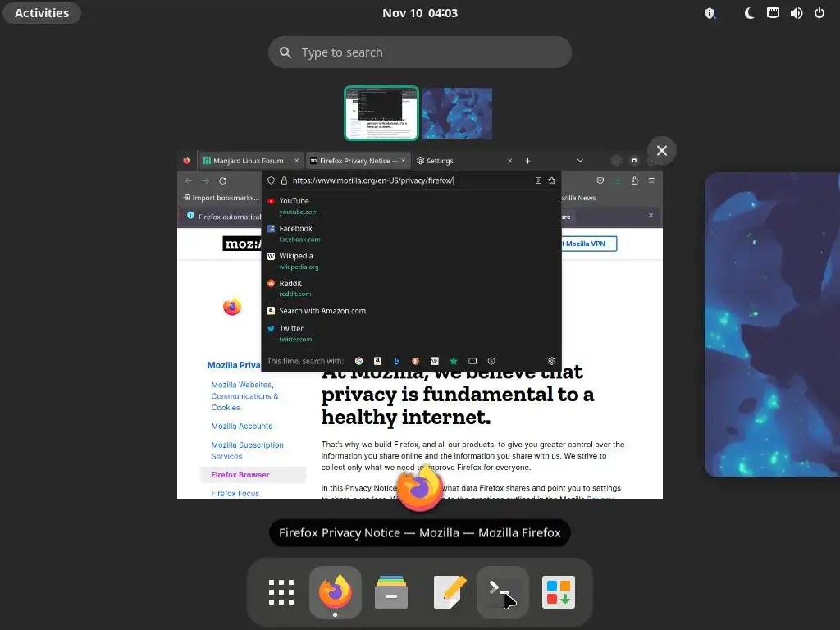Image resolution: width=840 pixels, height=630 pixels.
Task: Click the tracking protection shield in address bar
Action: (x=271, y=180)
